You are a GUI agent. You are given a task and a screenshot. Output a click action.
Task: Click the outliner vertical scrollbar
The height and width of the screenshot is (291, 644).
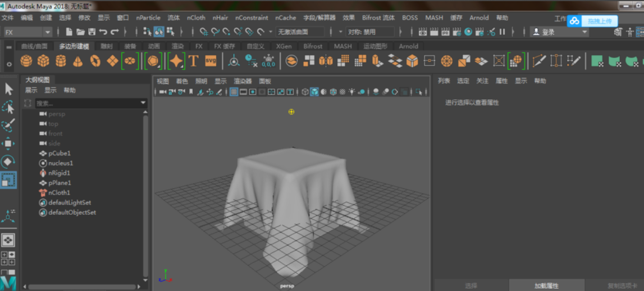[x=145, y=196]
